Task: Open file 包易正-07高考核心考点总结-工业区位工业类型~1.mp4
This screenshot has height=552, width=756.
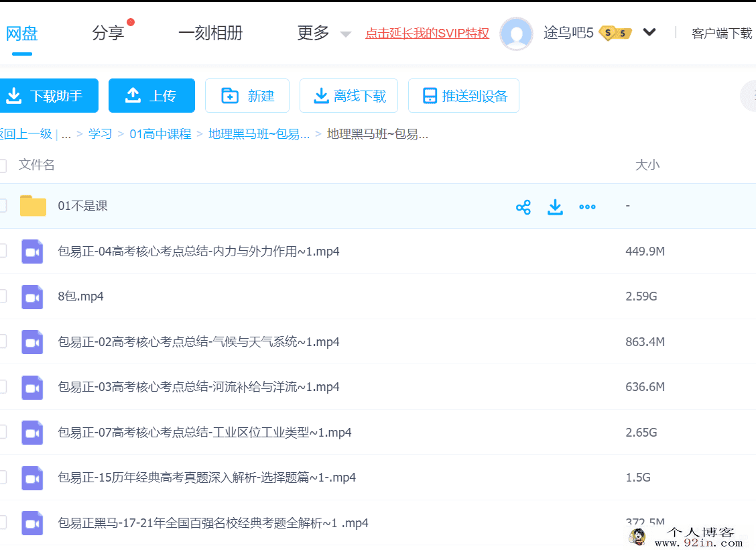Action: (205, 433)
